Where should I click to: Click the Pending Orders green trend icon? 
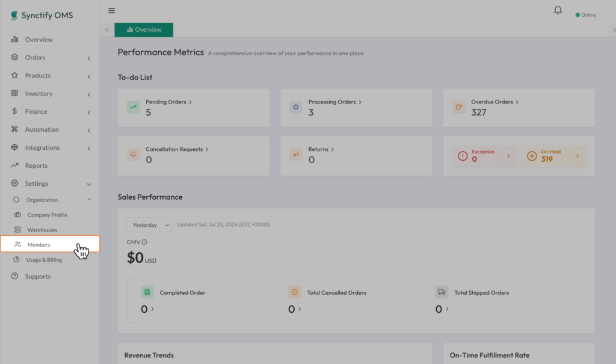(x=133, y=107)
